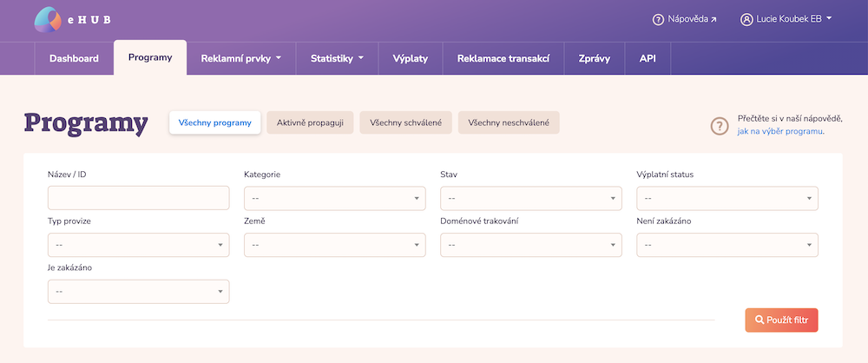
Task: Open the Lucie Koubek EB account menu
Action: tap(786, 19)
